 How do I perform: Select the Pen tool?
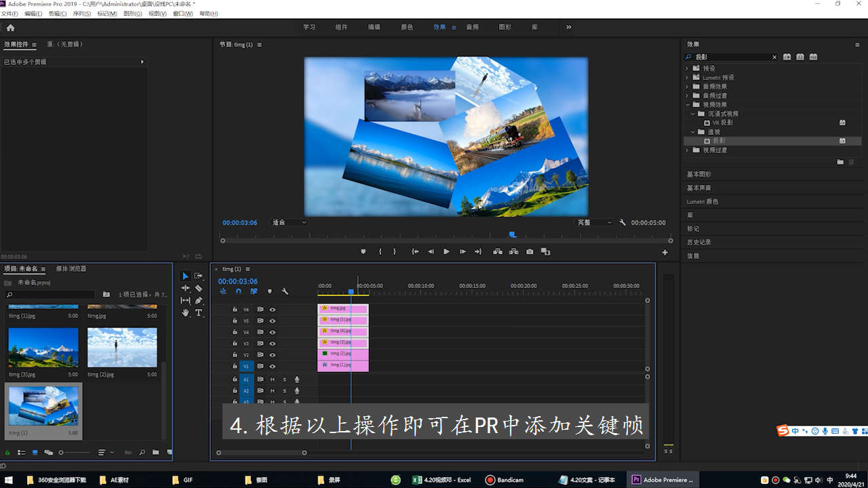coord(199,300)
